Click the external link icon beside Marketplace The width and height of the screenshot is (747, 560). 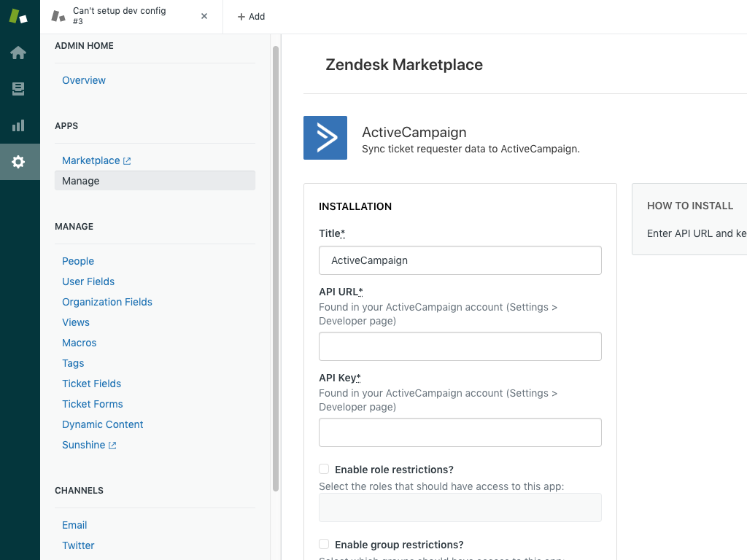coord(127,161)
